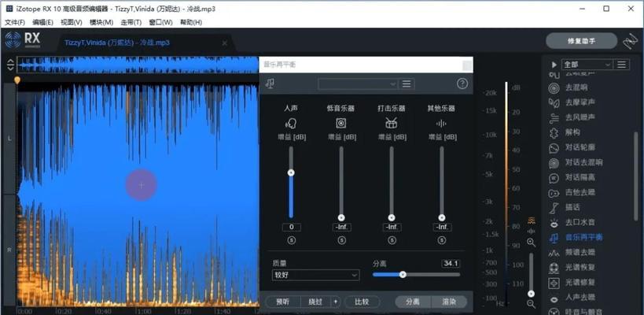Solo the 人声 channel
The image size is (644, 315).
tap(291, 240)
